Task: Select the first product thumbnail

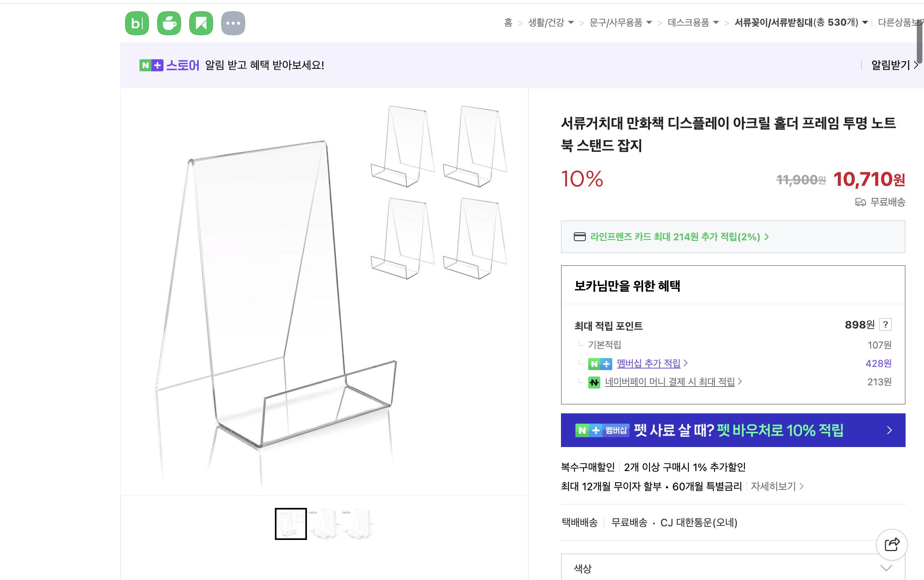Action: [291, 523]
